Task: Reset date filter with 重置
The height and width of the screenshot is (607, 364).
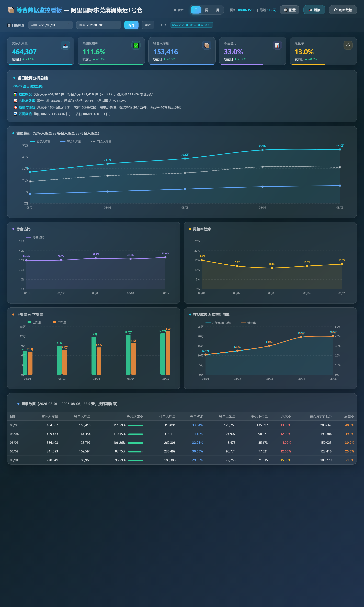Action: coord(148,25)
